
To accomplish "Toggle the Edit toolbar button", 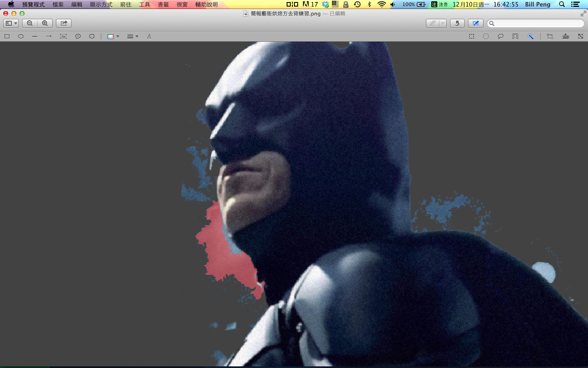I will (x=476, y=23).
